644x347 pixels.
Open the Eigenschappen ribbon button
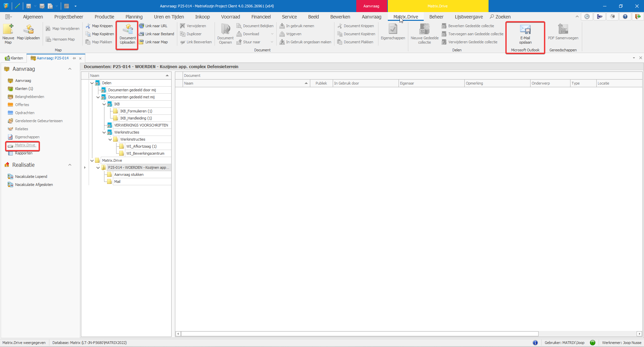point(393,32)
